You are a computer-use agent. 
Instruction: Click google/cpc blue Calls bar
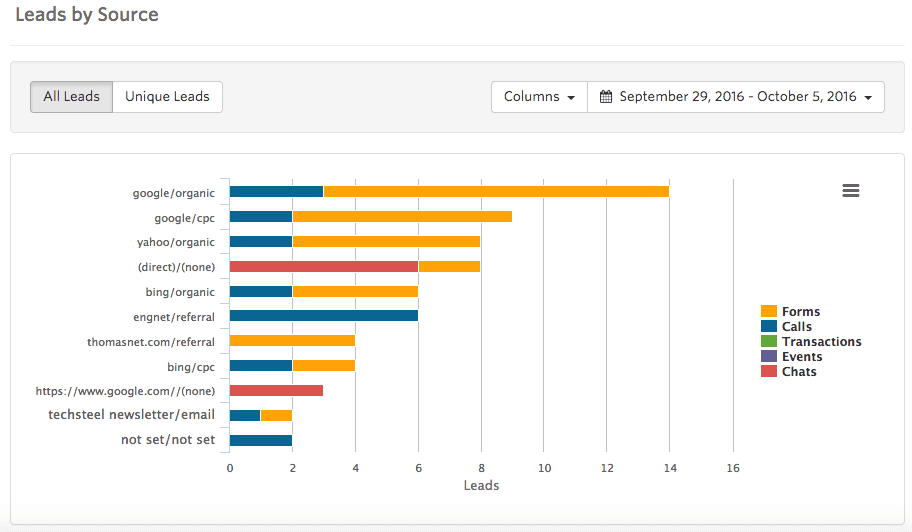[261, 216]
